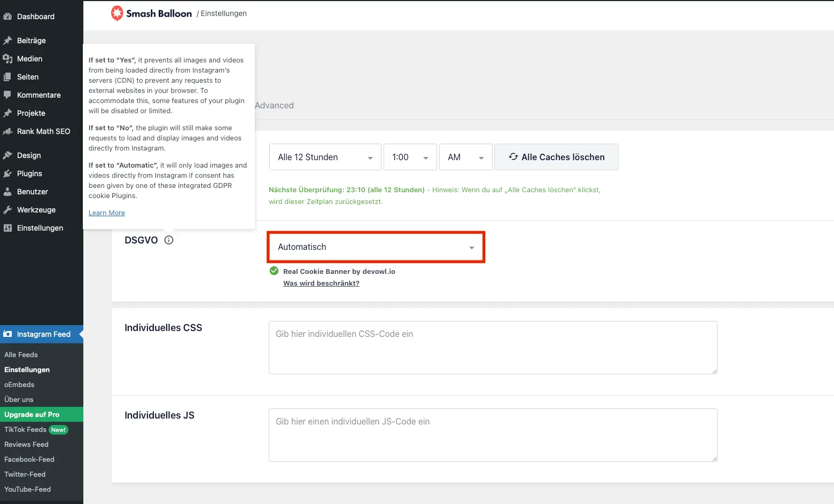Click the Rank Math SEO chart icon
Image resolution: width=834 pixels, height=504 pixels.
(7, 131)
